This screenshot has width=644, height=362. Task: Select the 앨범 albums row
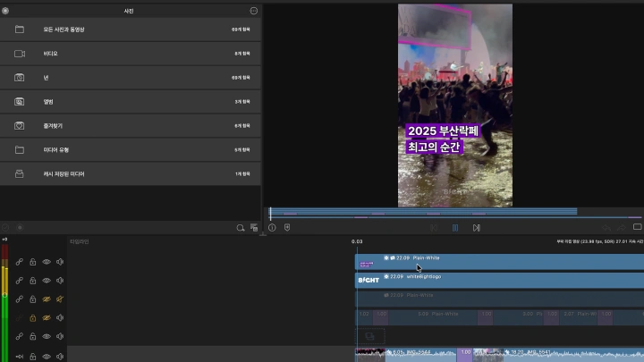click(49, 102)
